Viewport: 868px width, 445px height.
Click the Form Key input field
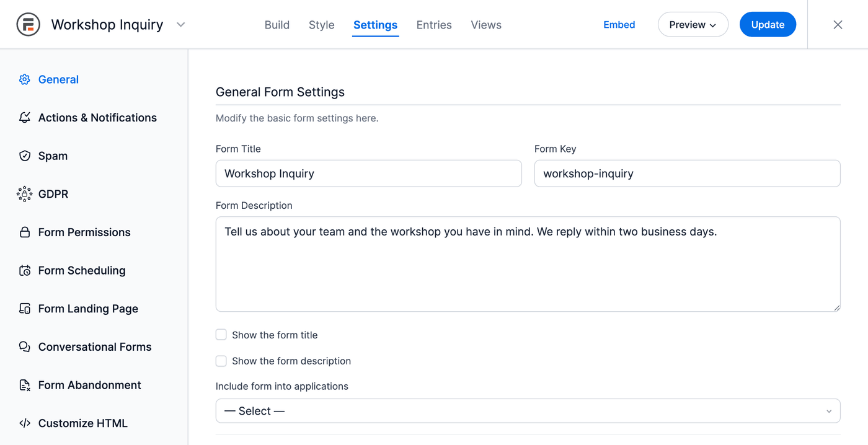[x=688, y=174]
